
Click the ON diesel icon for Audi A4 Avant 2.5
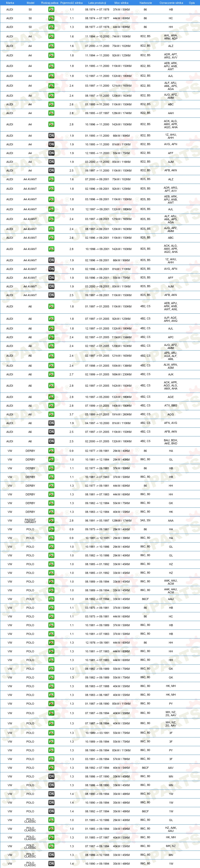[x=51, y=295]
